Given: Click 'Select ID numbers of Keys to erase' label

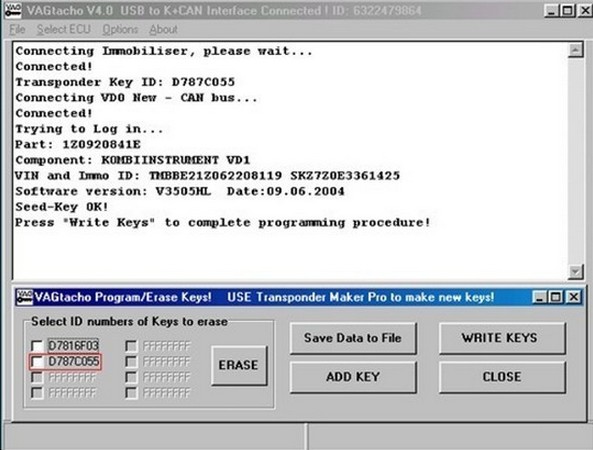Looking at the screenshot, I should [x=129, y=321].
